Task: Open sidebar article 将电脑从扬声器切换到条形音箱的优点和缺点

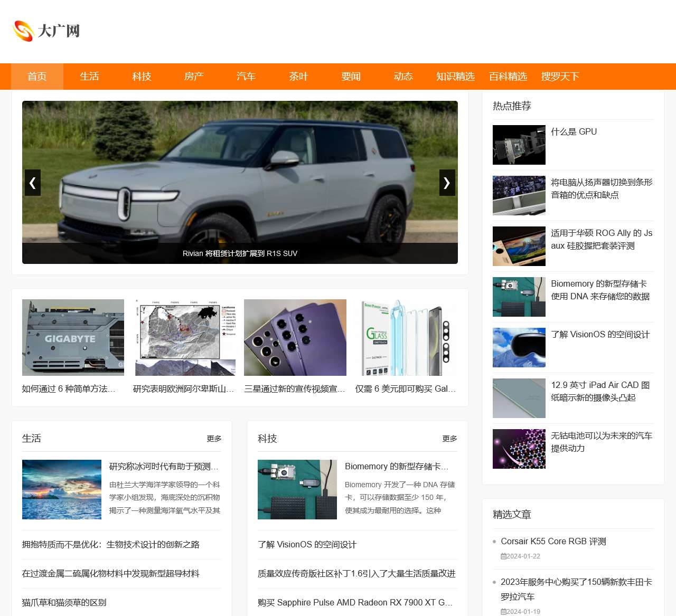Action: click(x=602, y=189)
